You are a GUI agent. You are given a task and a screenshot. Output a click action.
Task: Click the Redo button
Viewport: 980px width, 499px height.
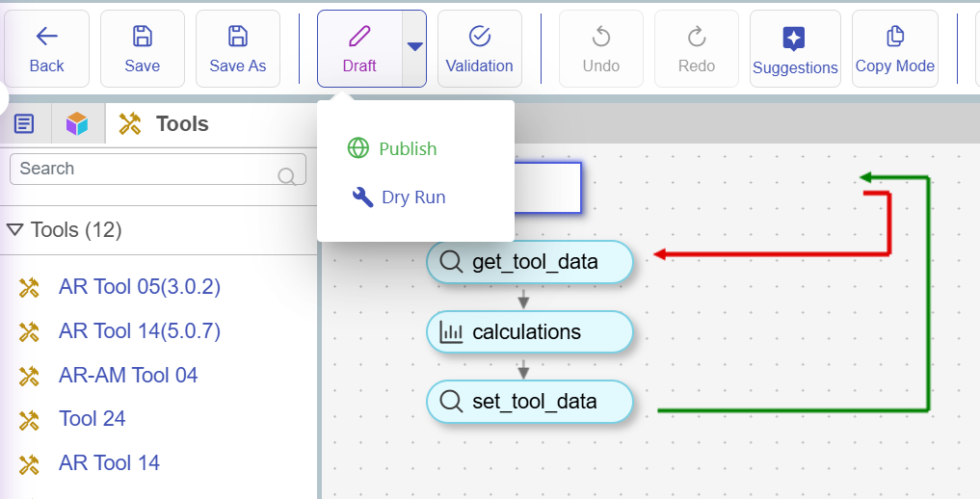pyautogui.click(x=696, y=49)
